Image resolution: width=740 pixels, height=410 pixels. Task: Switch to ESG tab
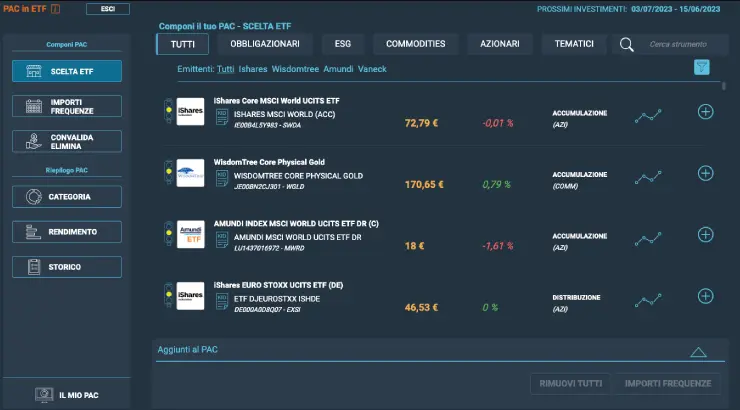pyautogui.click(x=343, y=44)
